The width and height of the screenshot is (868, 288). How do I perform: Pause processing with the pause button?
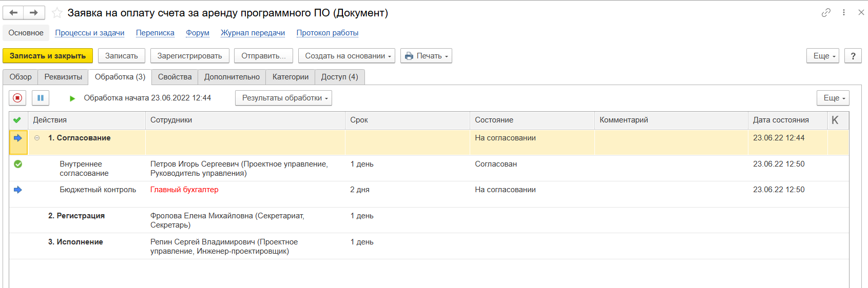click(x=41, y=98)
